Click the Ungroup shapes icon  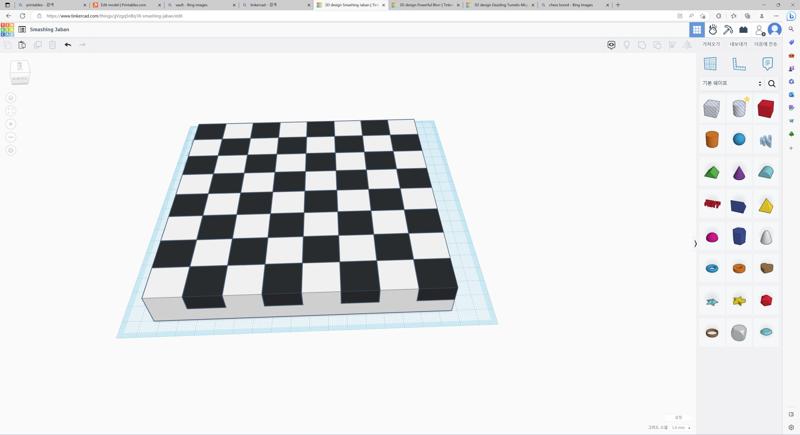point(657,45)
